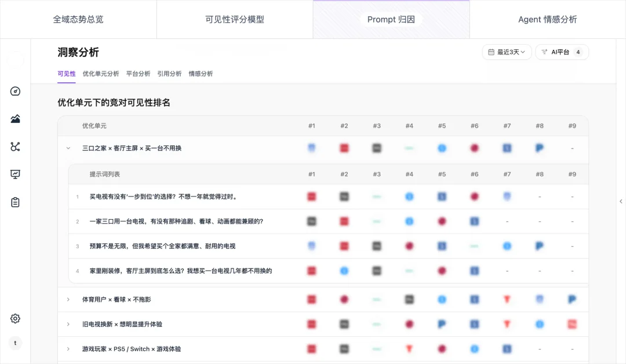Select the analytics chart icon in the sidebar
The height and width of the screenshot is (364, 626).
[15, 118]
